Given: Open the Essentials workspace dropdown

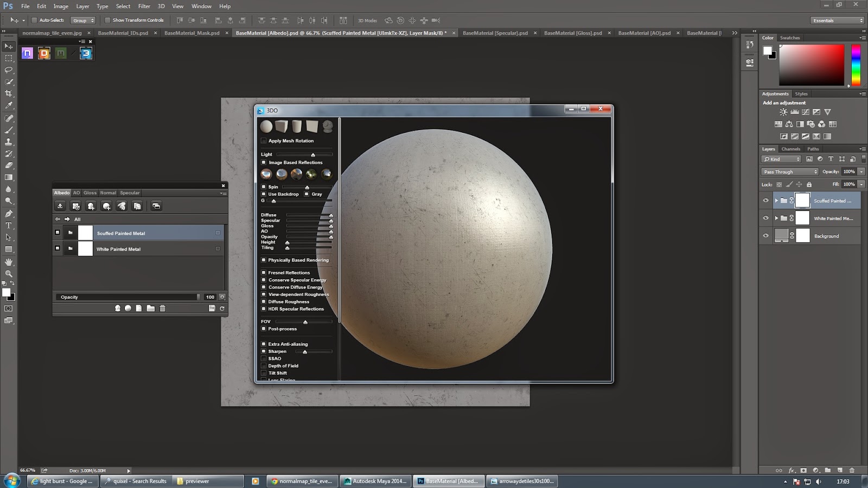Looking at the screenshot, I should (838, 21).
